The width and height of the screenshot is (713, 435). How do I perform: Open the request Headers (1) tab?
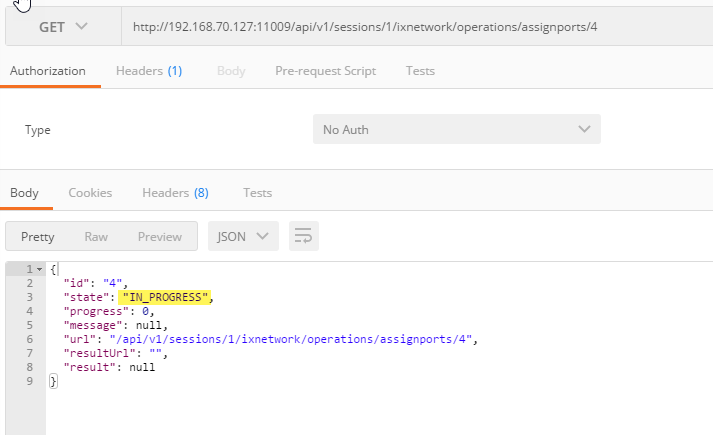[148, 71]
